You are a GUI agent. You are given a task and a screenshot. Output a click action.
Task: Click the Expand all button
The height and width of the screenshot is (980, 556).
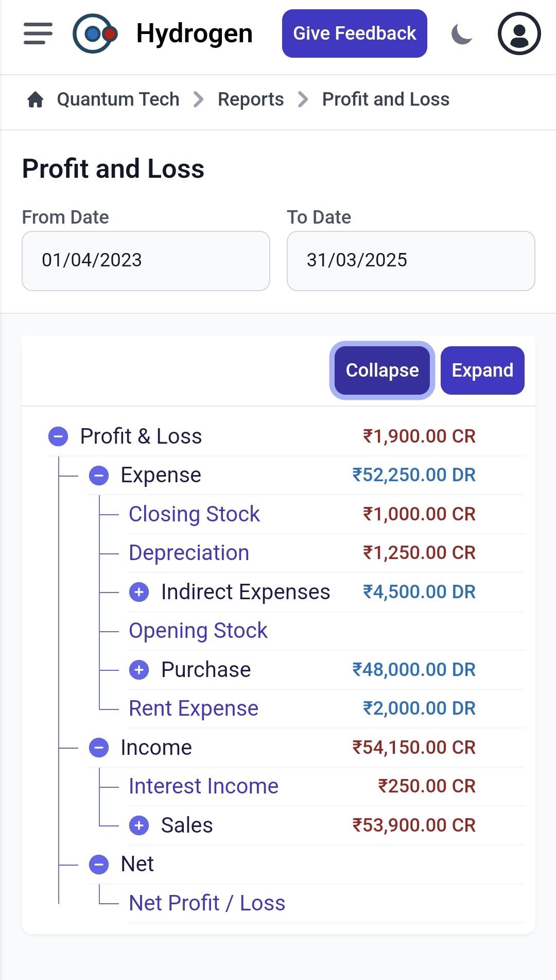click(x=482, y=370)
